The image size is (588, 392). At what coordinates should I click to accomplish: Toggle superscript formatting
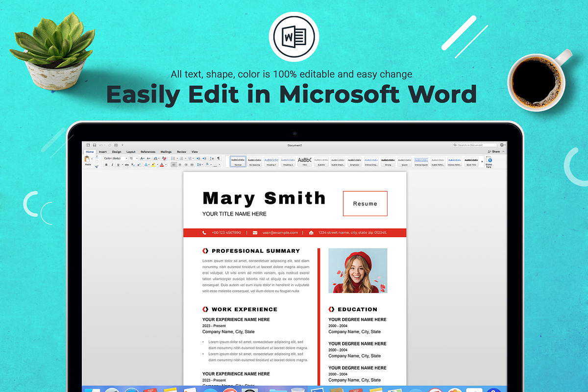click(x=139, y=165)
